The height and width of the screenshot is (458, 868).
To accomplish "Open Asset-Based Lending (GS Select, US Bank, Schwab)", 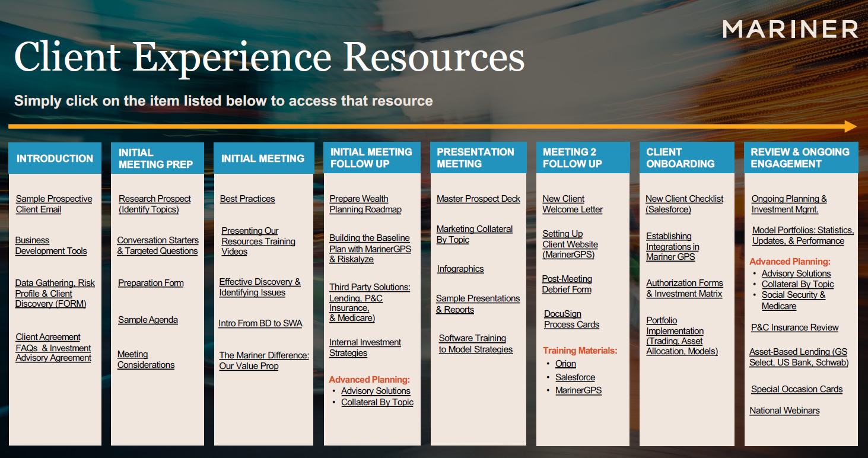I will point(799,357).
